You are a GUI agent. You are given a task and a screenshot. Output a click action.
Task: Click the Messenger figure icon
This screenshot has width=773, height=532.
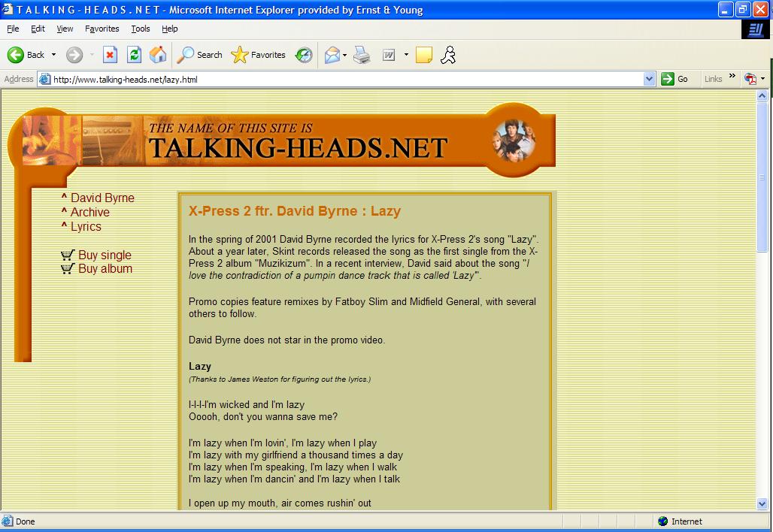(x=448, y=55)
